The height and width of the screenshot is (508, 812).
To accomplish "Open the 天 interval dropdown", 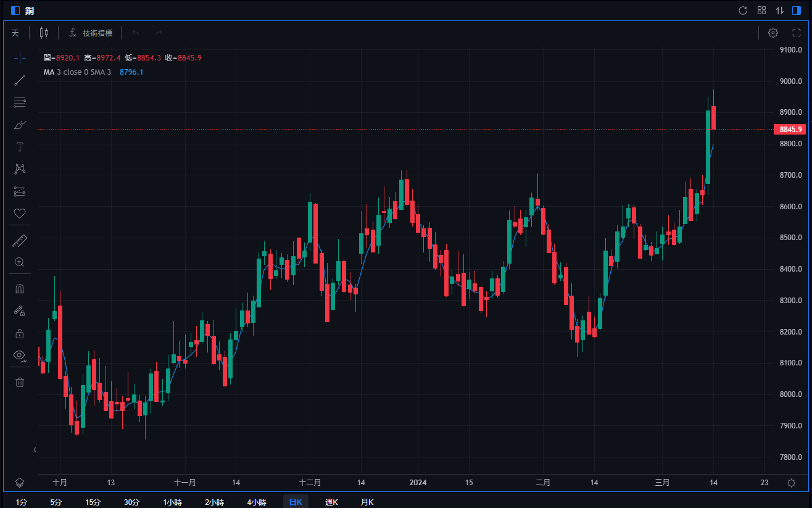I will 15,33.
